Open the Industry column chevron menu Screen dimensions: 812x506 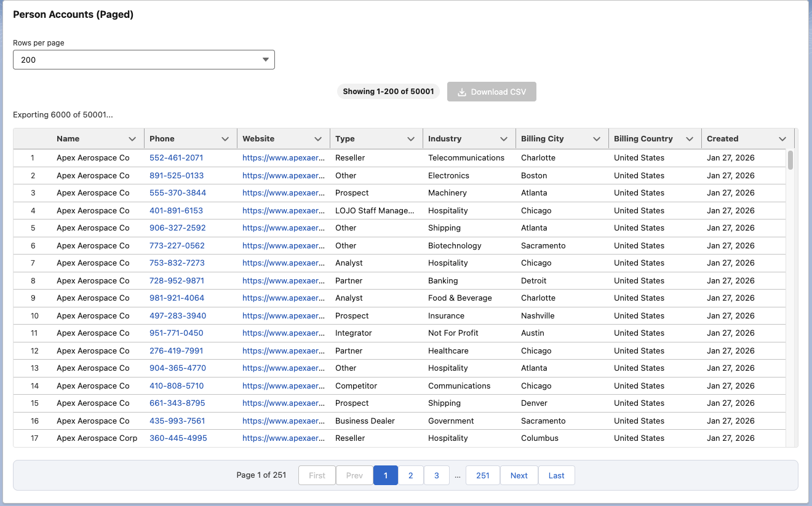coord(504,139)
